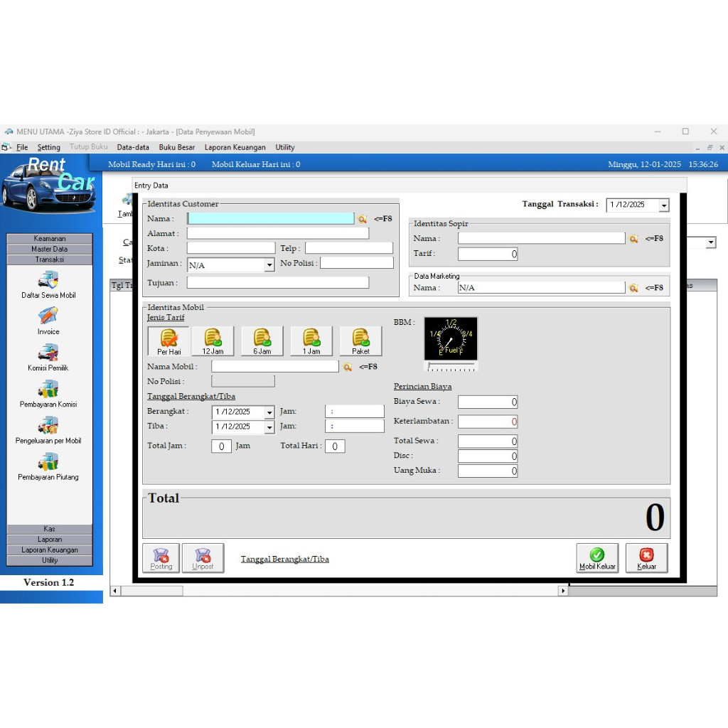
Task: Expand the Tanggal Transaksi date dropdown
Action: click(x=664, y=205)
